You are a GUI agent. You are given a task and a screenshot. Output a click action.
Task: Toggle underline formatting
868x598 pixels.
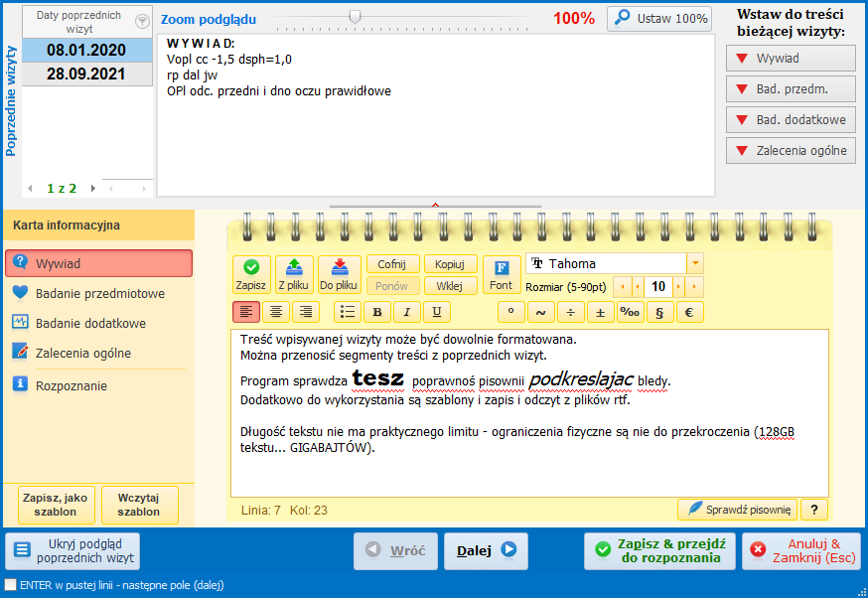click(x=437, y=312)
